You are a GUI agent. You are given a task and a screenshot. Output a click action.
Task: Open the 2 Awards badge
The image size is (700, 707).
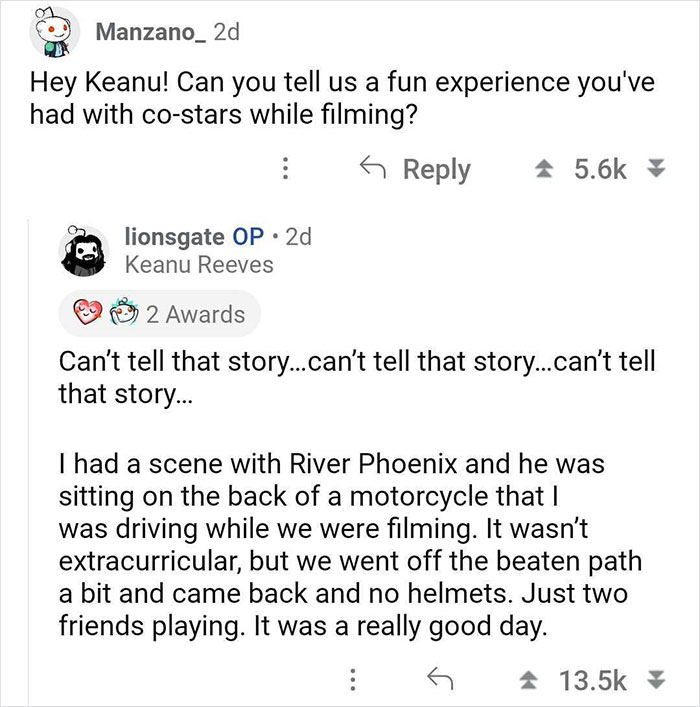[x=160, y=314]
